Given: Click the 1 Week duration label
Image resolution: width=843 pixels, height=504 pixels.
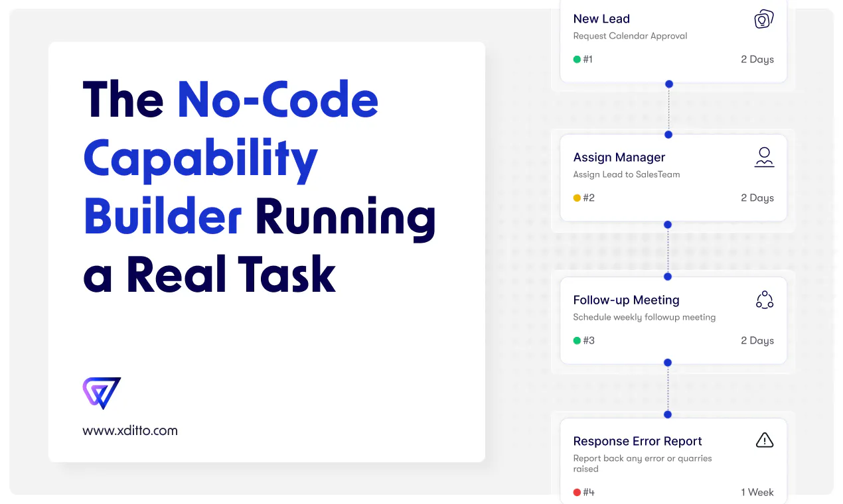Looking at the screenshot, I should [757, 492].
